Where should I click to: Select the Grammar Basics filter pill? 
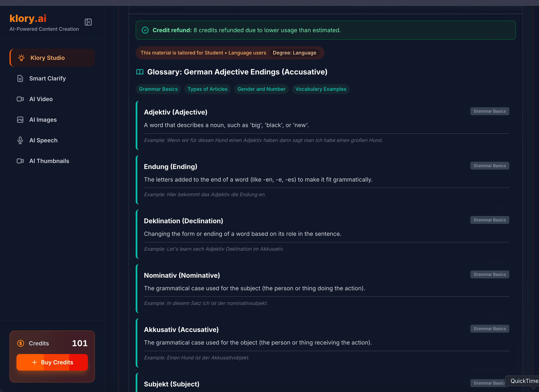158,89
